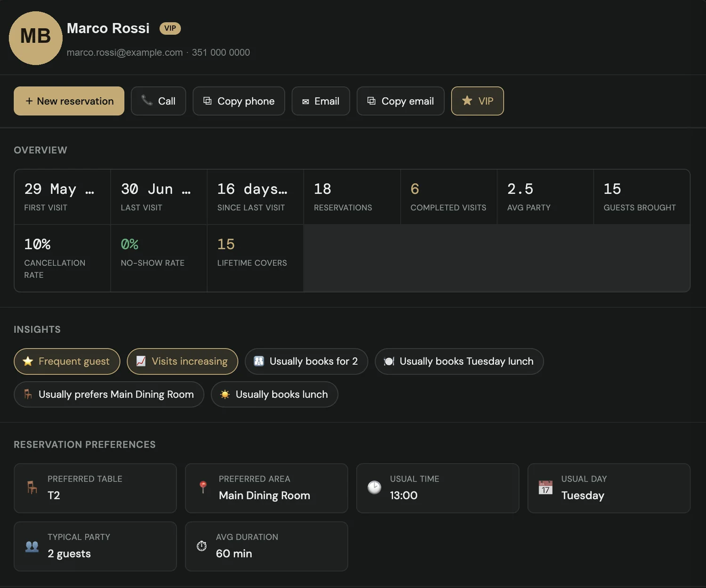Click calendar icon in Usual Day card
Image resolution: width=706 pixels, height=588 pixels.
546,487
